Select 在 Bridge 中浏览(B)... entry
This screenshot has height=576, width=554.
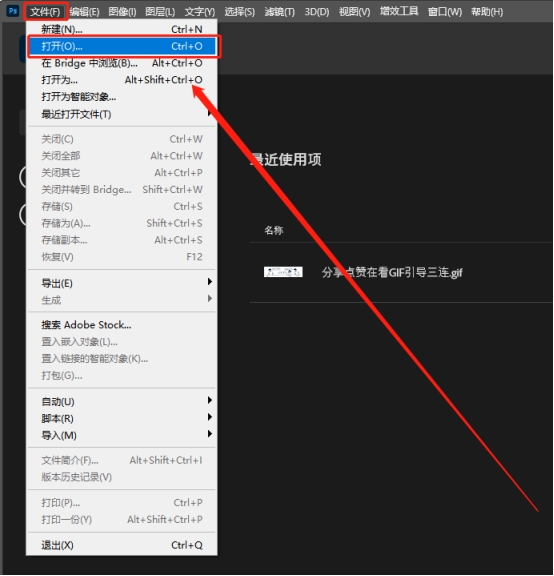pyautogui.click(x=122, y=63)
